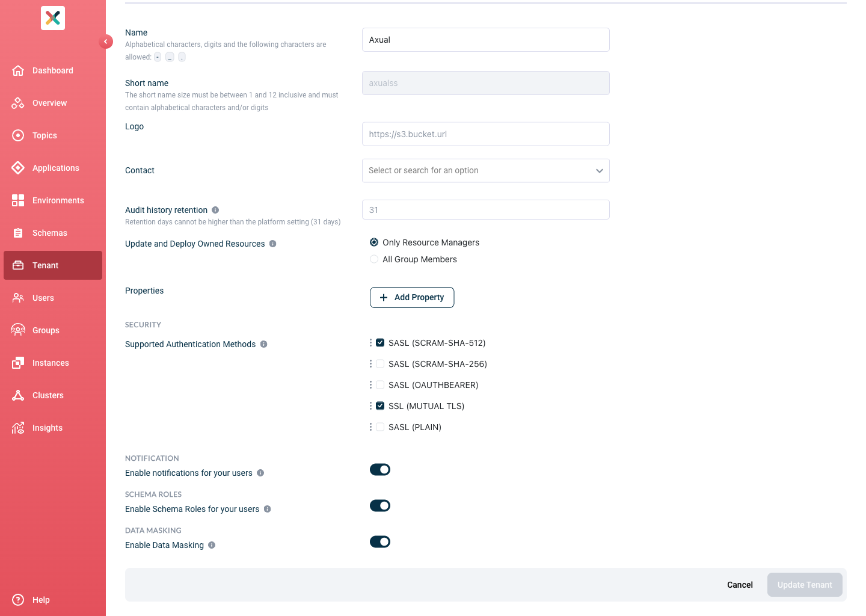Show info for Enable Data Masking

tap(212, 545)
